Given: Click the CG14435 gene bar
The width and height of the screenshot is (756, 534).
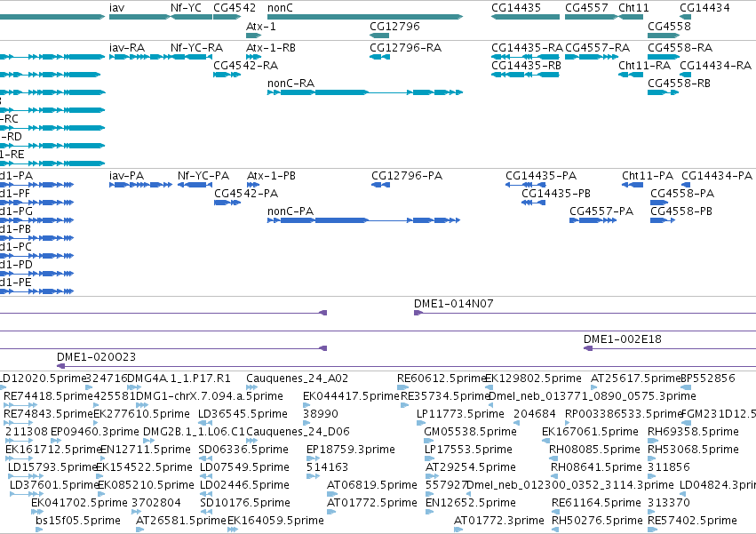Looking at the screenshot, I should pyautogui.click(x=526, y=17).
